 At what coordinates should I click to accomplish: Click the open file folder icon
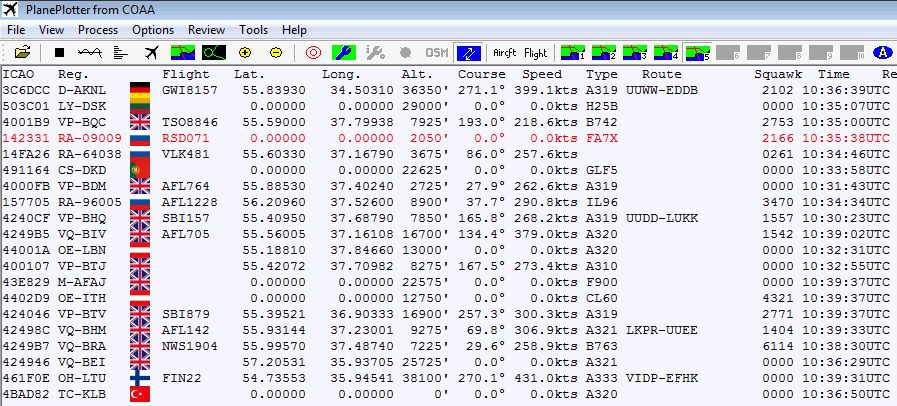tap(22, 53)
